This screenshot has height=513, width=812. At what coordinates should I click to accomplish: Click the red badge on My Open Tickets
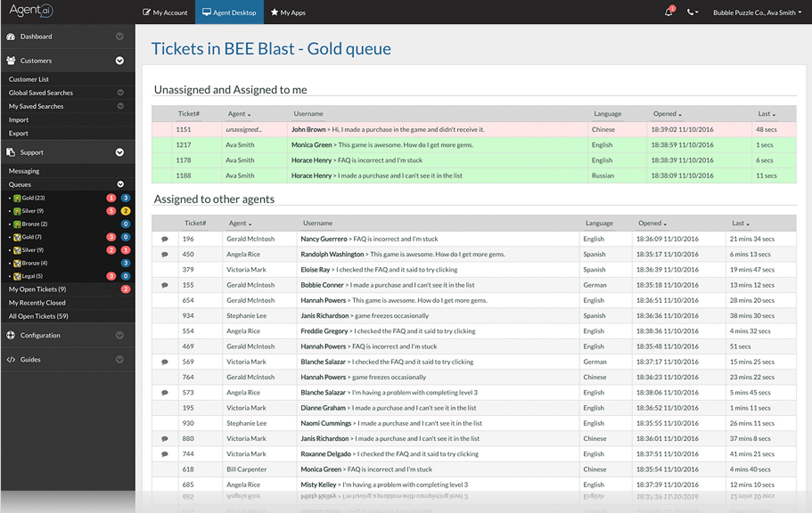coord(125,289)
